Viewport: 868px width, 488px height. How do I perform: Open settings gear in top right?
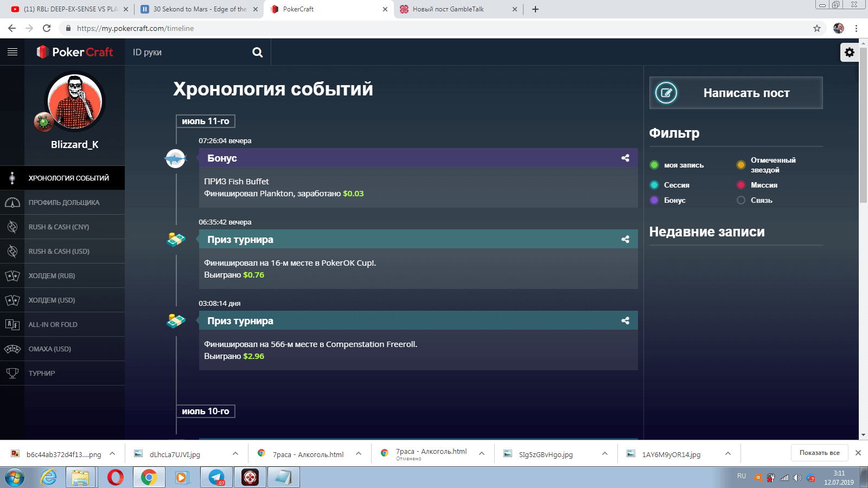tap(850, 52)
